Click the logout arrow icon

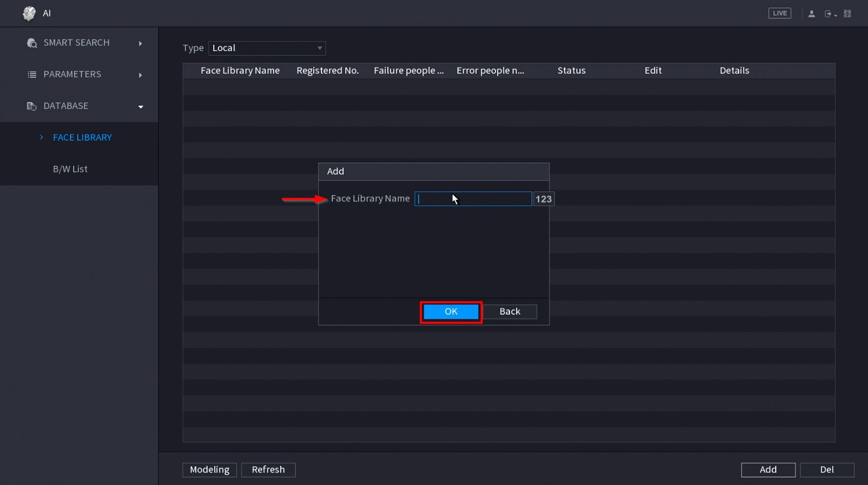[829, 14]
